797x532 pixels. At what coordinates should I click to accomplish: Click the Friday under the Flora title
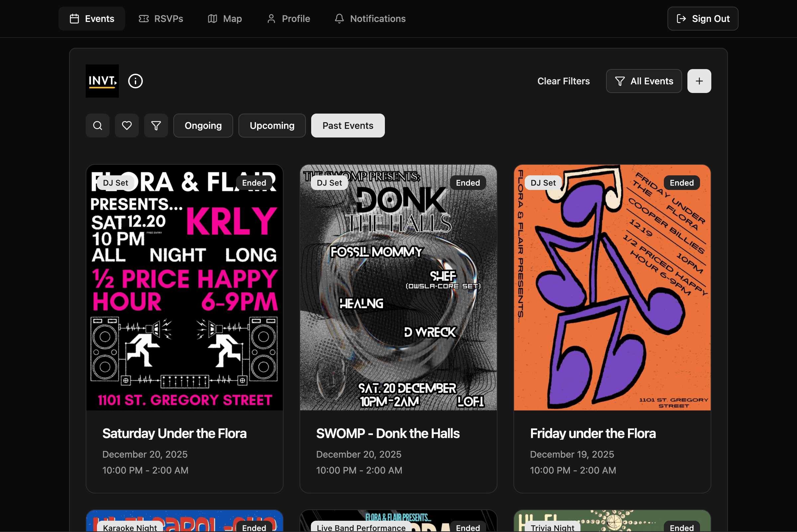[x=592, y=434]
